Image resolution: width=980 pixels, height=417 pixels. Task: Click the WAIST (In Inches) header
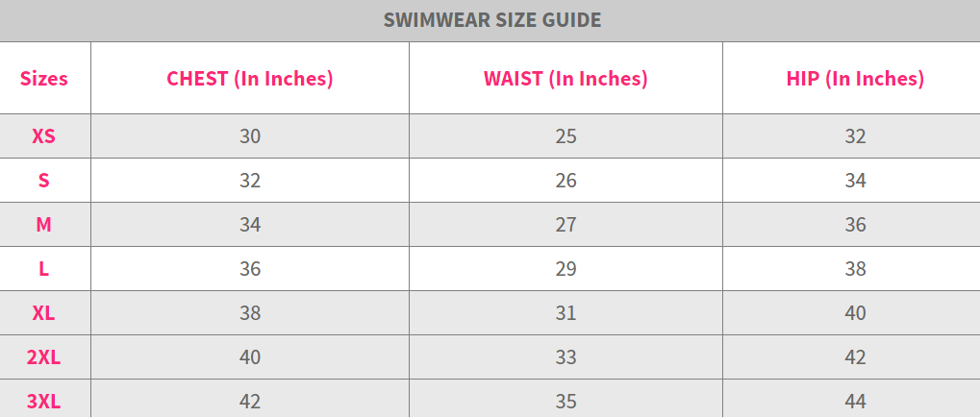[x=565, y=78]
